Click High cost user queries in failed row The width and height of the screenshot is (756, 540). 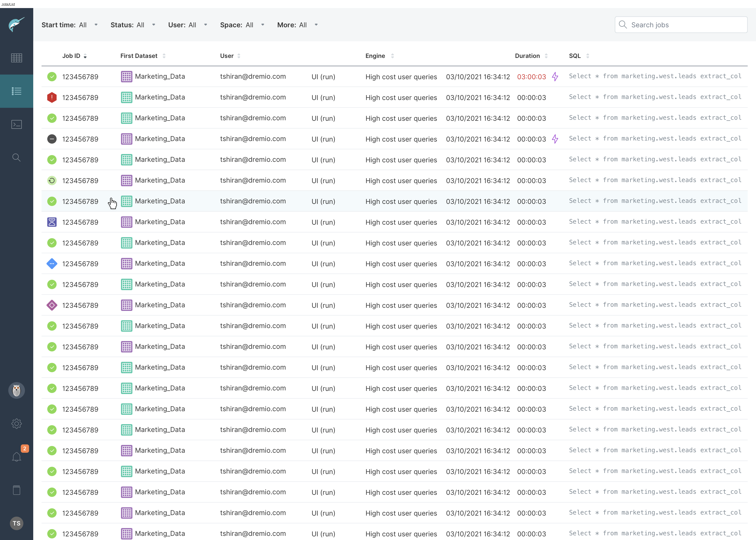[401, 98]
